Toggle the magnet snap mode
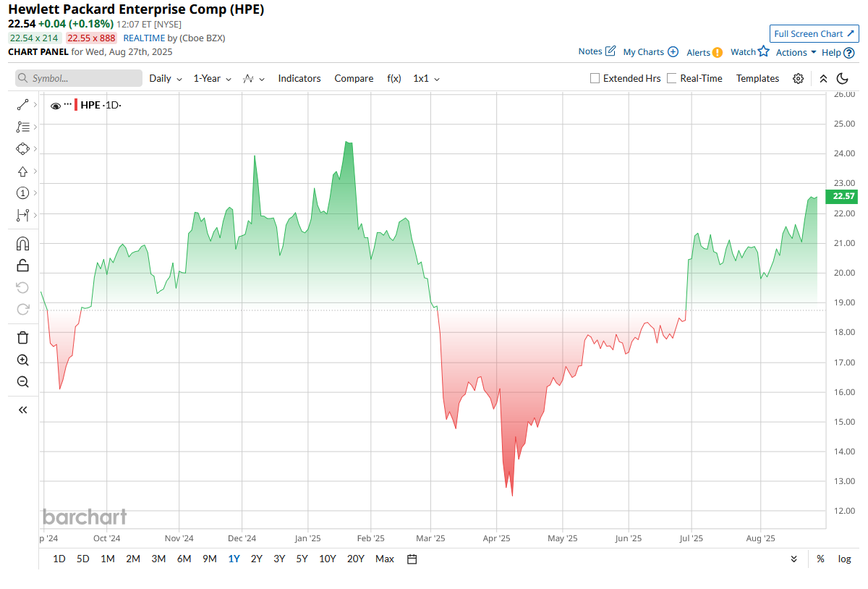 [x=22, y=244]
